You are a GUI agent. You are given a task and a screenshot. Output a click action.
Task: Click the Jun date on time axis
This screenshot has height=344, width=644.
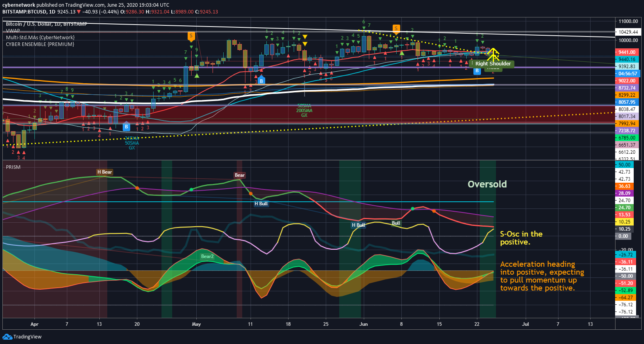tap(364, 324)
